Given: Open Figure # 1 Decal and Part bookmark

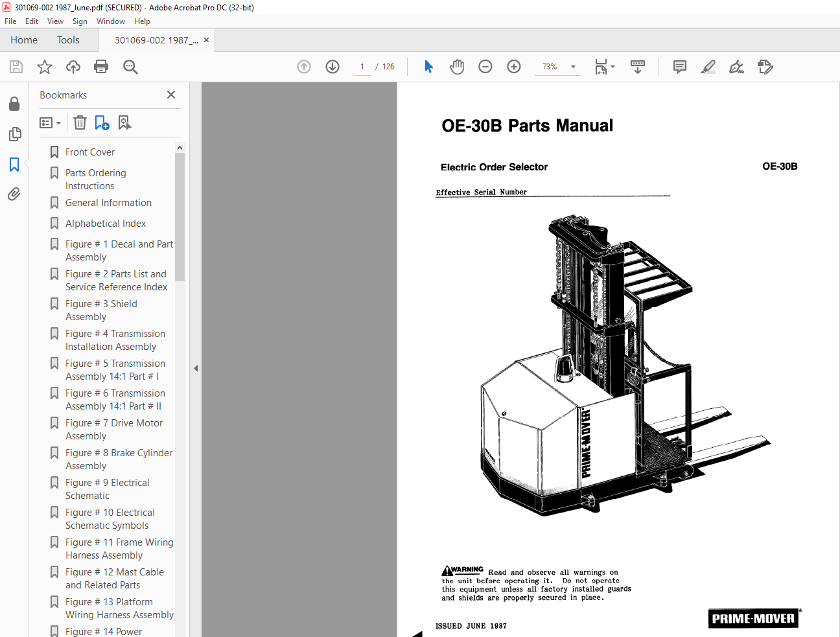Looking at the screenshot, I should [119, 251].
